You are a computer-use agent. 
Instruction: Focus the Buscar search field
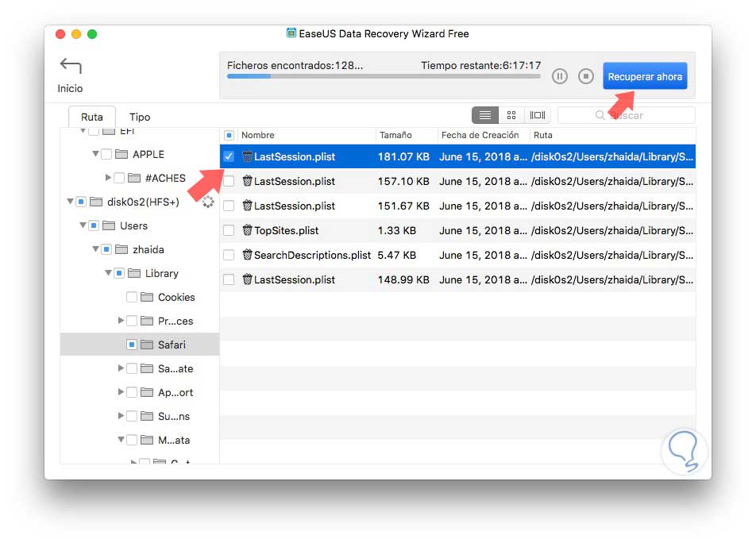(627, 115)
